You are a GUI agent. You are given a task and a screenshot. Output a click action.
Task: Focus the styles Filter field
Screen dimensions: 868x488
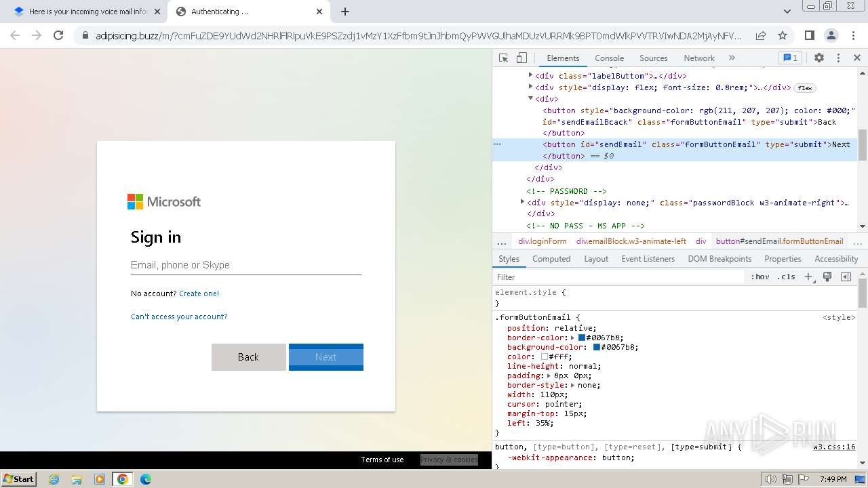(x=618, y=277)
